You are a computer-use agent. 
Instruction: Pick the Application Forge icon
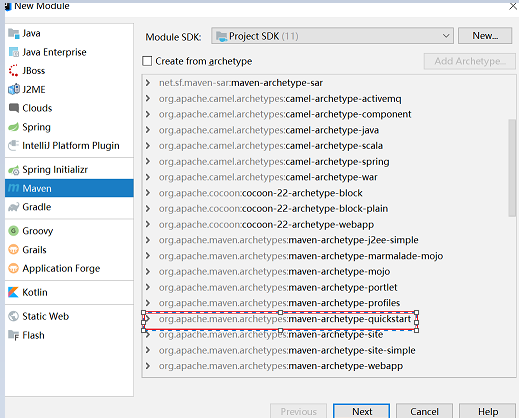tap(14, 268)
